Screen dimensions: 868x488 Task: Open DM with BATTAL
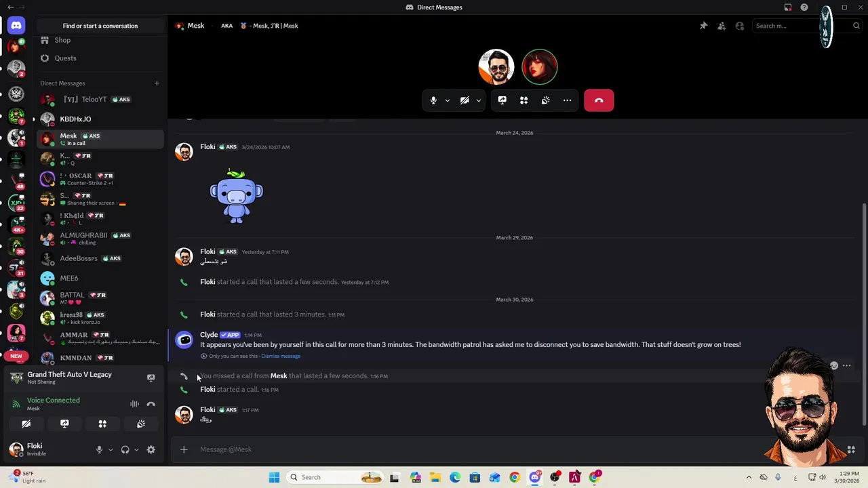tap(100, 298)
